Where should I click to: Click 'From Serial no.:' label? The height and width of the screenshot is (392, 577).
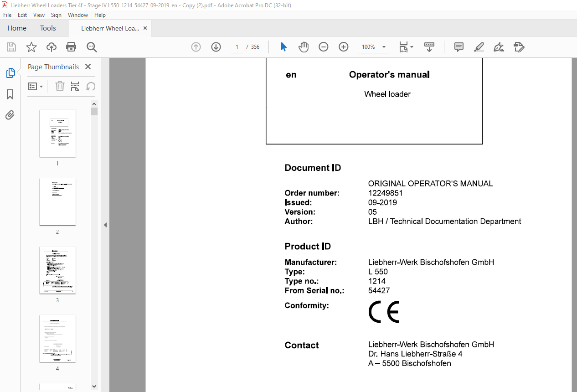(314, 290)
